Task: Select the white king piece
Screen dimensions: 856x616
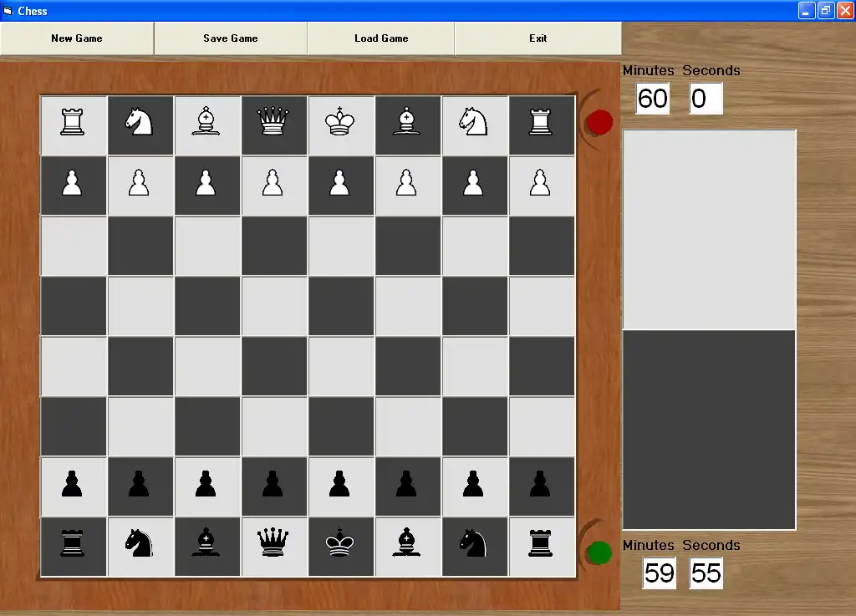Action: coord(339,121)
